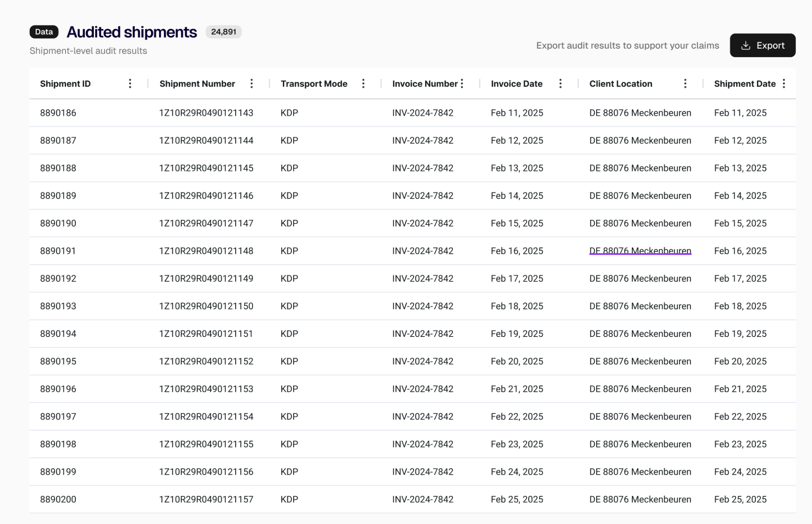The image size is (812, 524).
Task: Open Shipment Date column options menu
Action: click(784, 83)
